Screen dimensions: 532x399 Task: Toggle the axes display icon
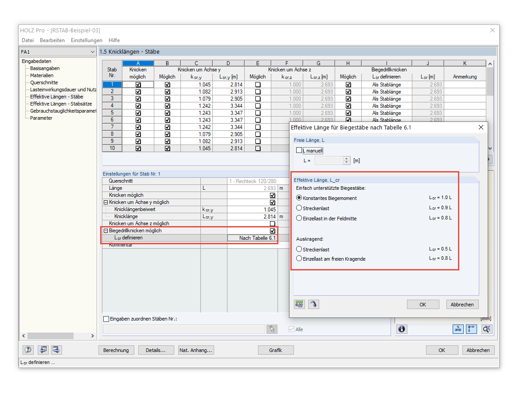tap(471, 329)
